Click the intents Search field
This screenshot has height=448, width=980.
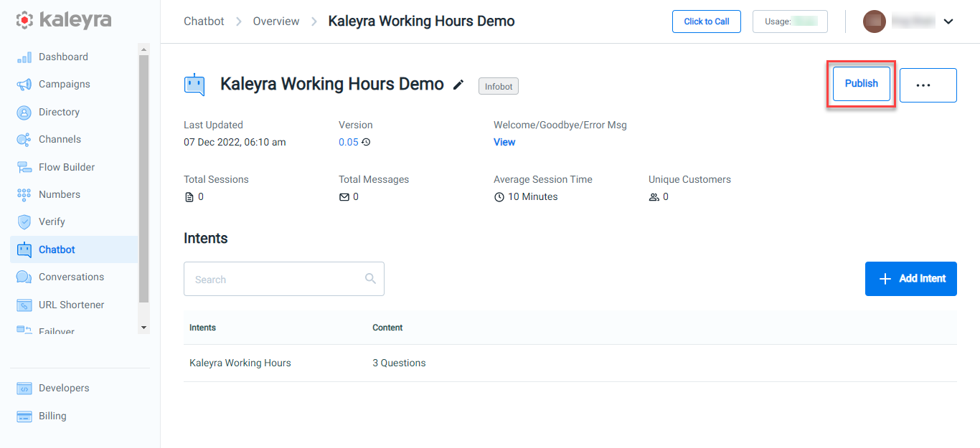(x=283, y=279)
